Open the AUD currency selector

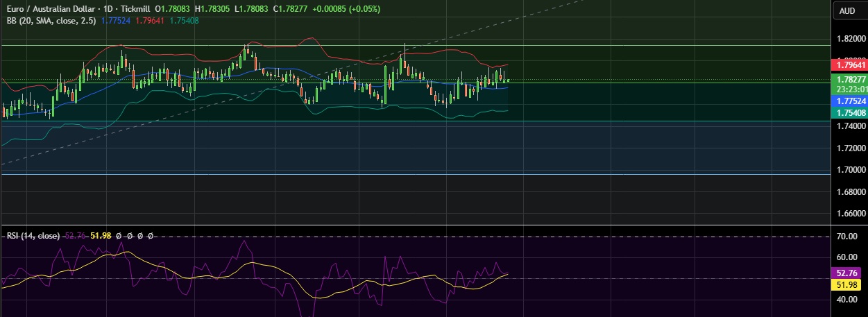tap(847, 10)
